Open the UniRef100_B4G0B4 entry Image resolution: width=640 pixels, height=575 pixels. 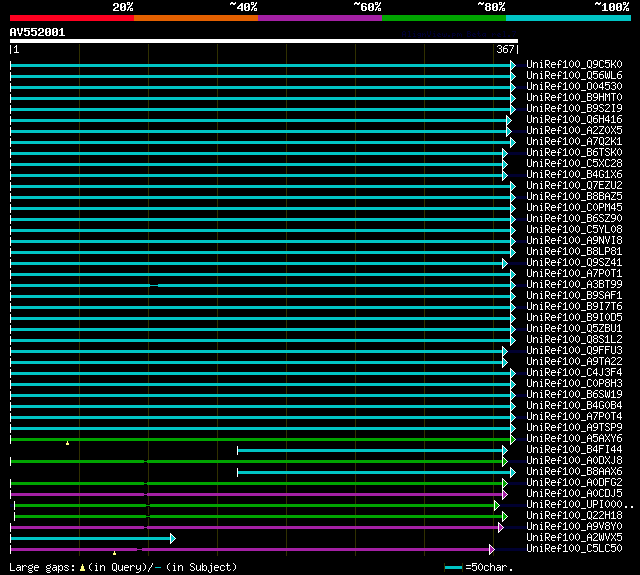[x=574, y=406]
